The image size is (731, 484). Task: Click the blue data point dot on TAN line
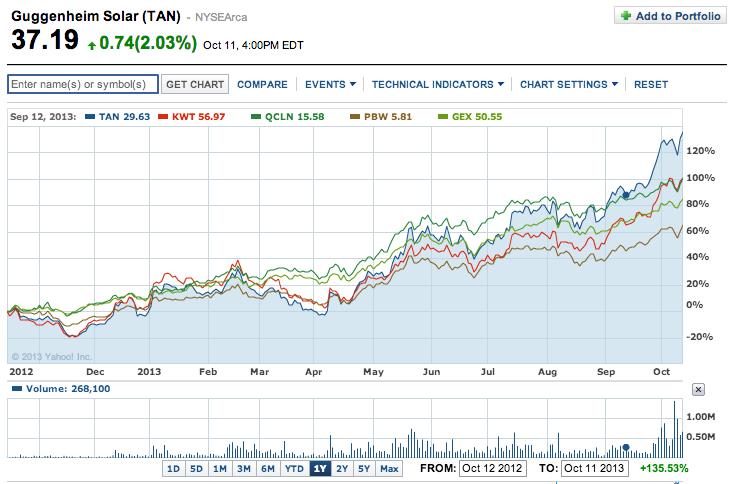[x=626, y=195]
